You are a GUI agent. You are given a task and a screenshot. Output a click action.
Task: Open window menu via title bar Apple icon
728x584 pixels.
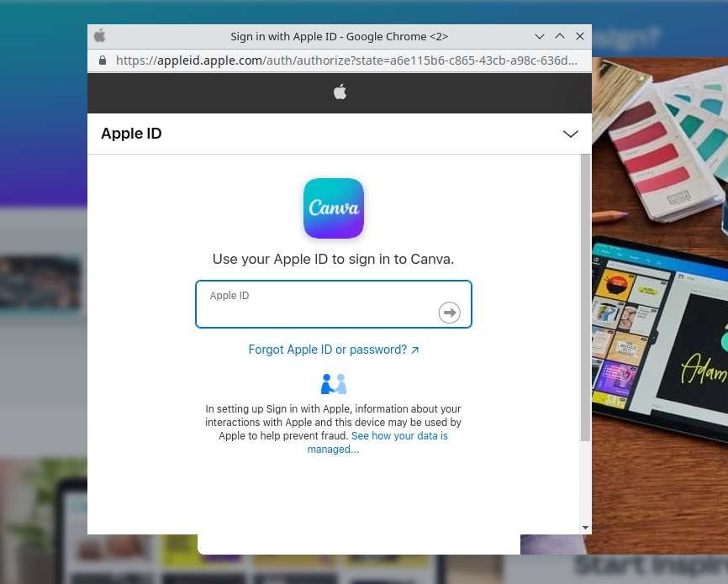[x=100, y=36]
